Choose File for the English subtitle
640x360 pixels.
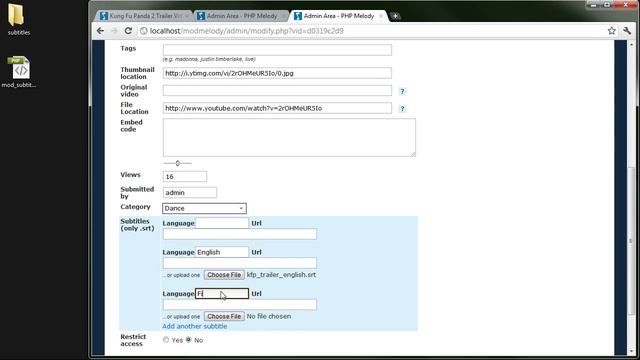click(x=224, y=275)
